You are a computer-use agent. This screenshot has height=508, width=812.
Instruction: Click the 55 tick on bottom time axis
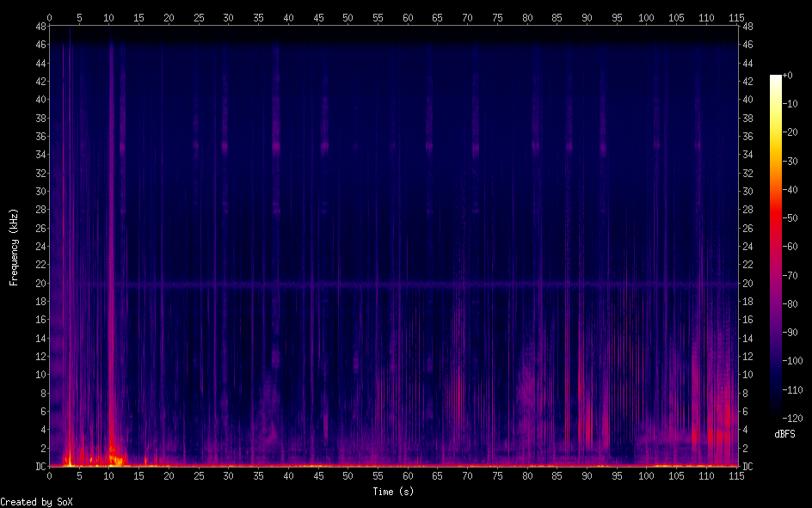click(378, 475)
